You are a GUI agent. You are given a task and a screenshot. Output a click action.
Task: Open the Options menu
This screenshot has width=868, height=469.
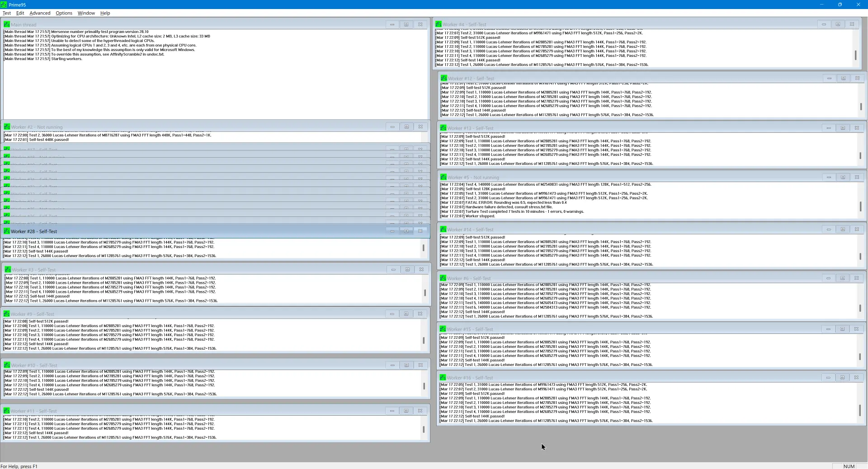(64, 13)
